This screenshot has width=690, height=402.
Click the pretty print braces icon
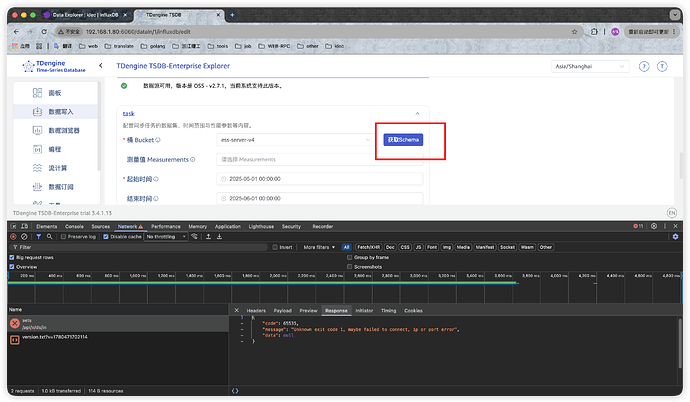coord(235,391)
